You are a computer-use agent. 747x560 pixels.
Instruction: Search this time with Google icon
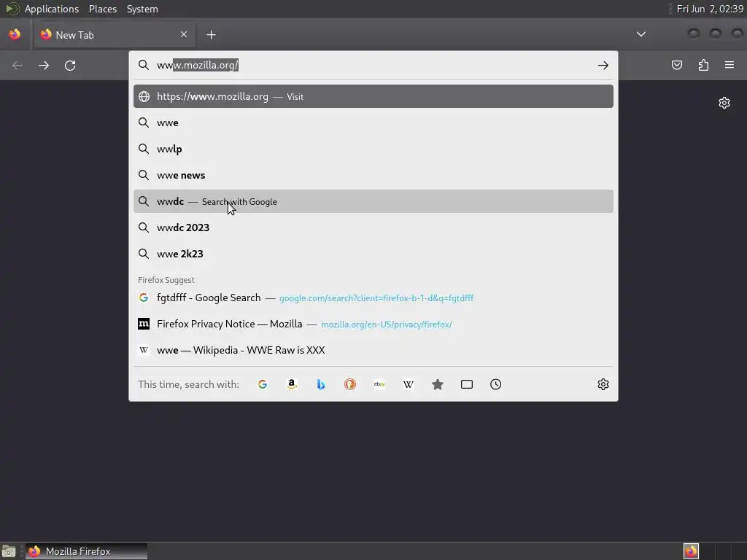tap(263, 384)
